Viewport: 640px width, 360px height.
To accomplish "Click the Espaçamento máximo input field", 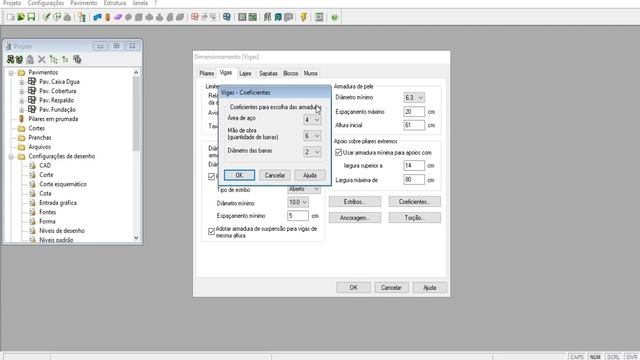I will 414,111.
